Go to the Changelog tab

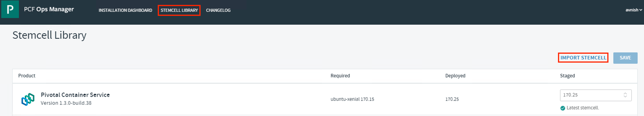point(218,10)
